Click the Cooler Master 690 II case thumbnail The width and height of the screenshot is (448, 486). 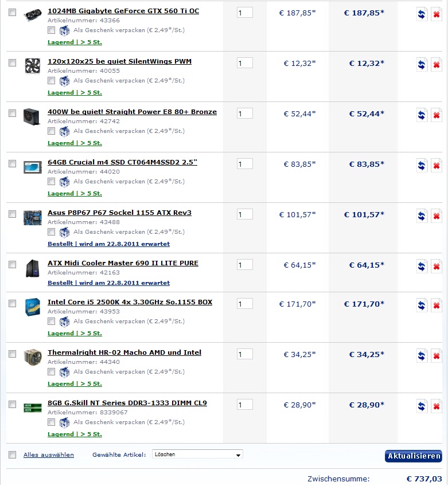click(33, 268)
